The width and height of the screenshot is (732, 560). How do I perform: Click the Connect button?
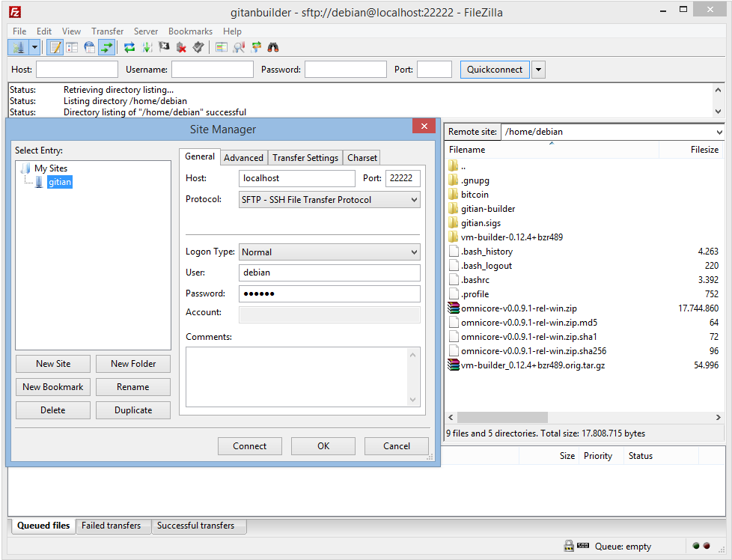(x=249, y=446)
